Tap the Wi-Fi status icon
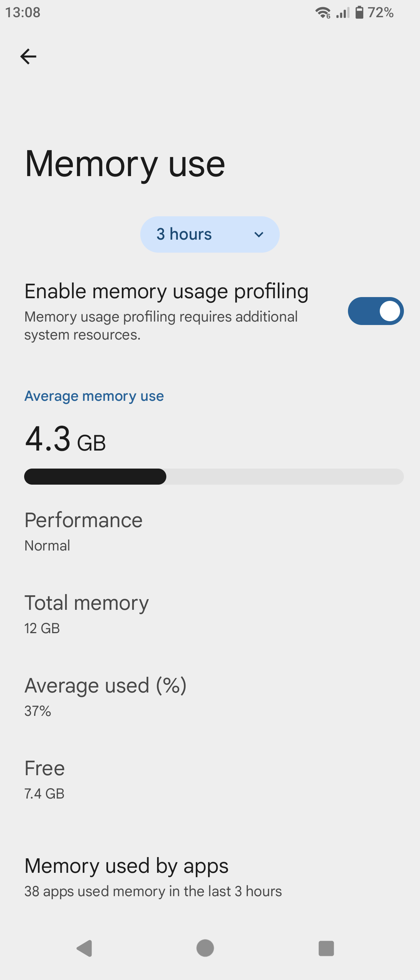The height and width of the screenshot is (980, 420). (x=323, y=13)
